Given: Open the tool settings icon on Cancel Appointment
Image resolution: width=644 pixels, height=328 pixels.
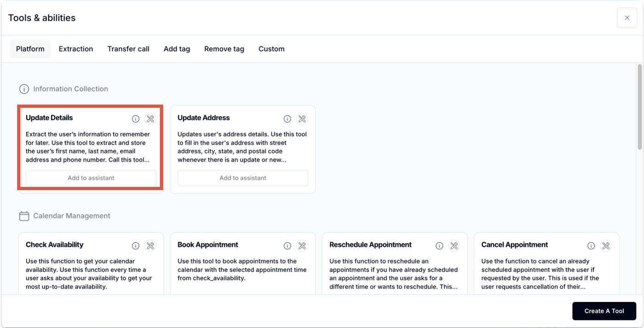Looking at the screenshot, I should (606, 246).
